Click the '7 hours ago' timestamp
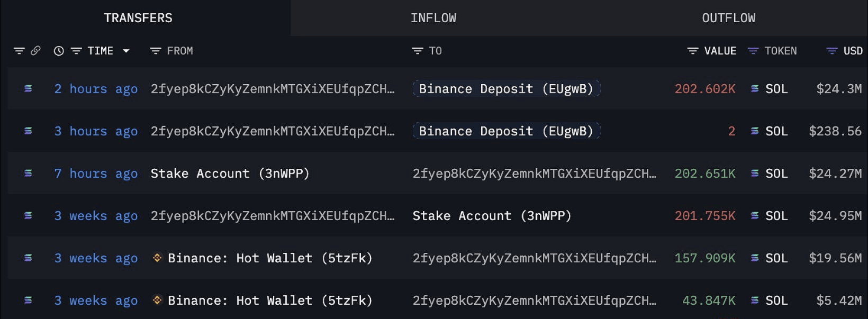Screen dimensions: 868x319 (x=96, y=174)
